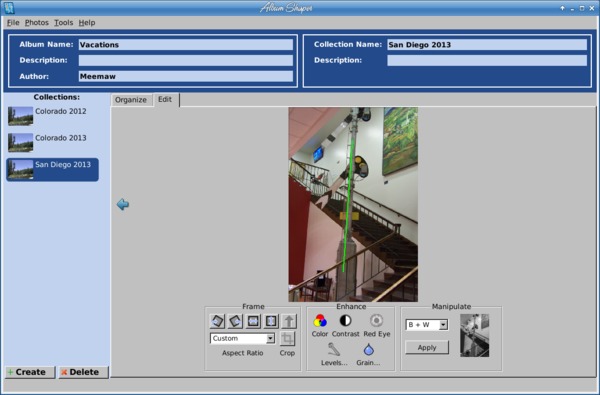Open the Color enhance tool

click(320, 321)
